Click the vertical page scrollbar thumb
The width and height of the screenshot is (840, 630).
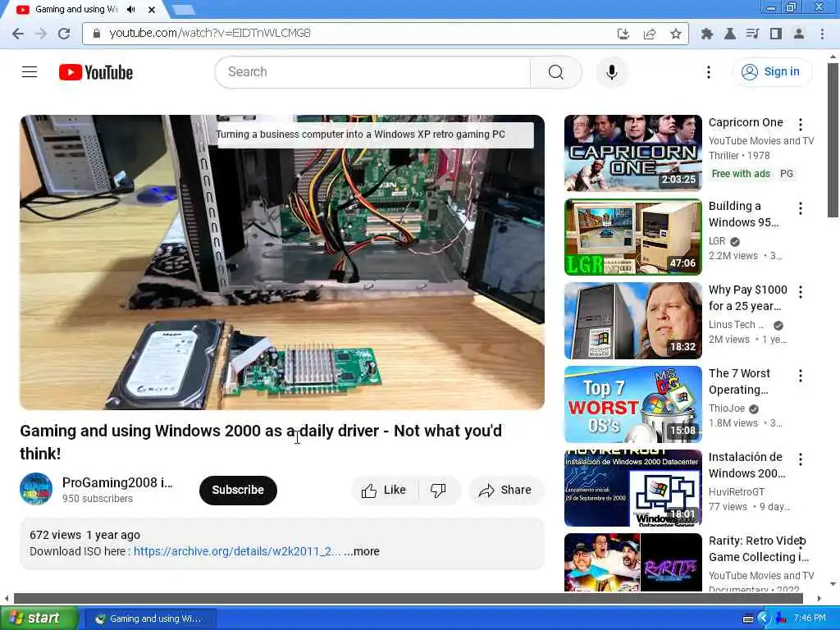833,139
